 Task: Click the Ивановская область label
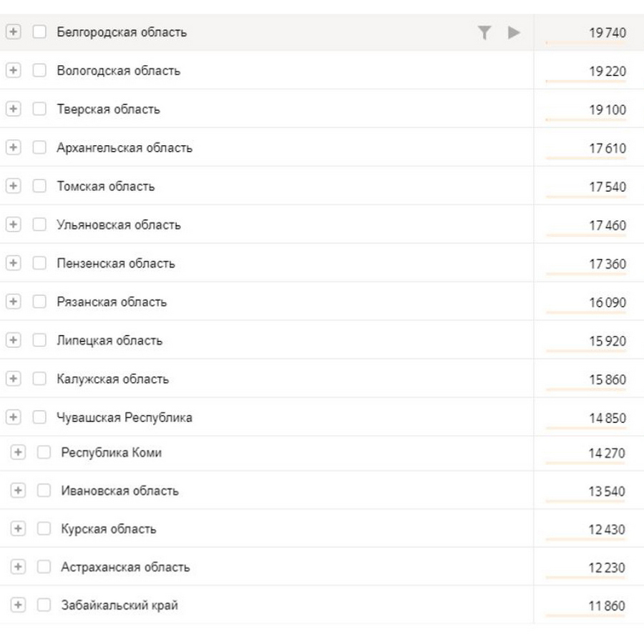click(x=120, y=491)
